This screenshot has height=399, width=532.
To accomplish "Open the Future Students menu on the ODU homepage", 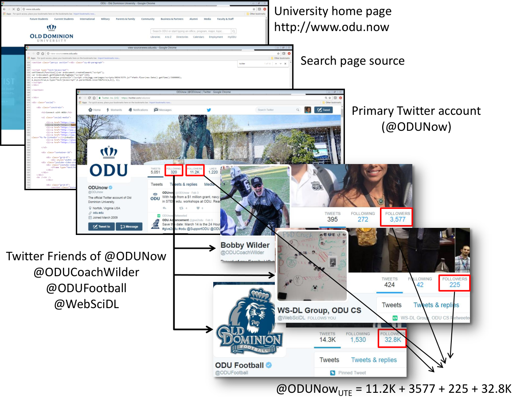I will click(39, 19).
